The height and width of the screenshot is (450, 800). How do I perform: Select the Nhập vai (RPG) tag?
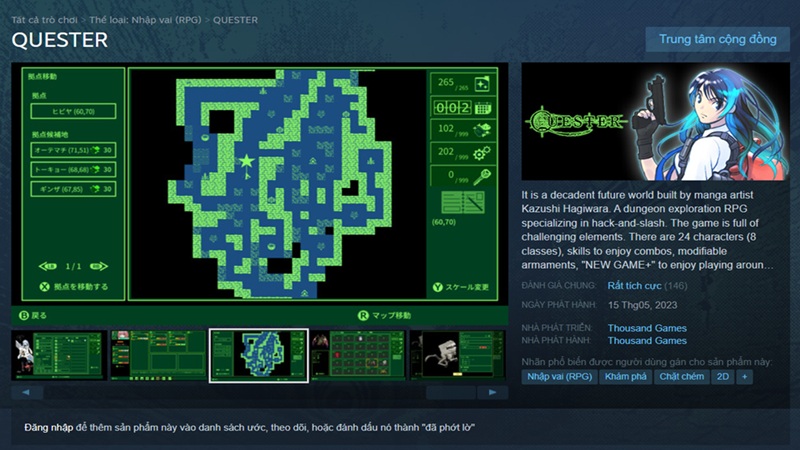(x=559, y=377)
